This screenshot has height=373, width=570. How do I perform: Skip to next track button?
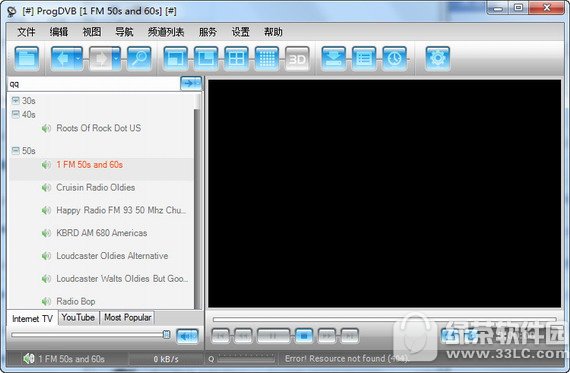[x=350, y=336]
